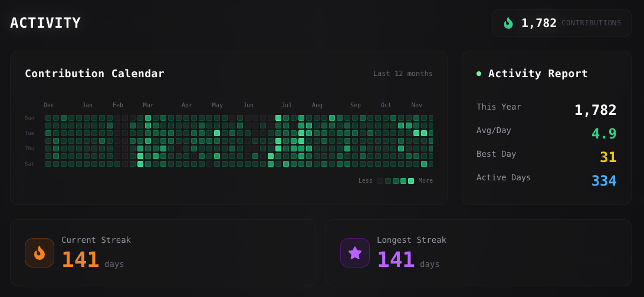Select the darkest legend swatch next to Less
Screen dimensions: 644x297
click(380, 181)
